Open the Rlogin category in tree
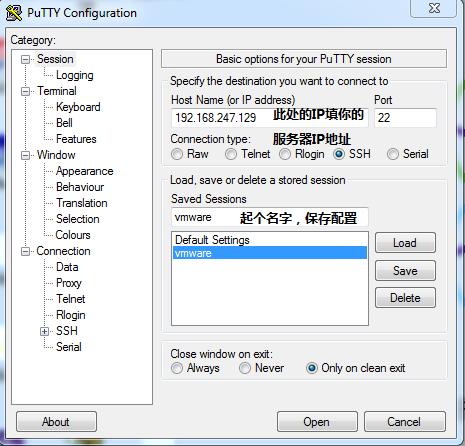This screenshot has width=465, height=446. pos(71,315)
